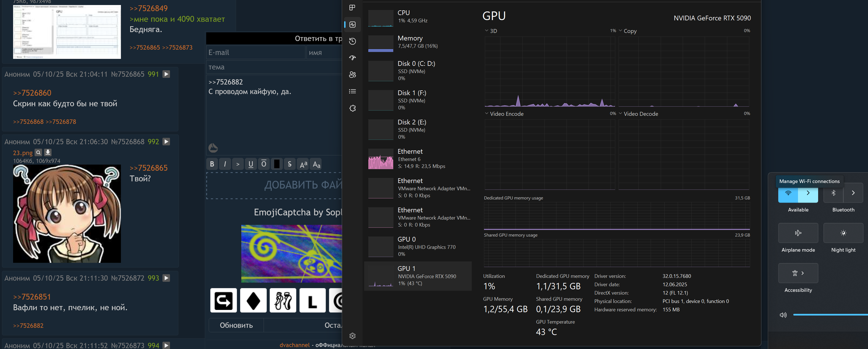Open Startup apps page icon
This screenshot has width=868, height=349.
(352, 58)
